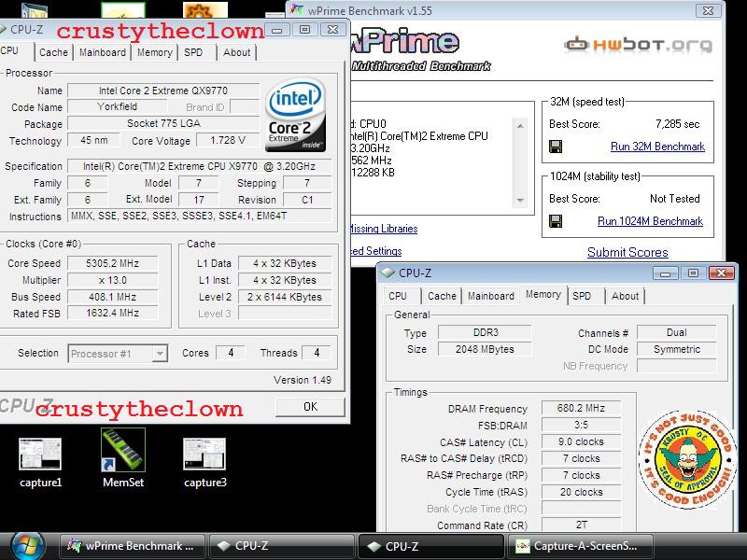
Task: Click wPrime Benchmark taskbar button
Action: [x=133, y=546]
